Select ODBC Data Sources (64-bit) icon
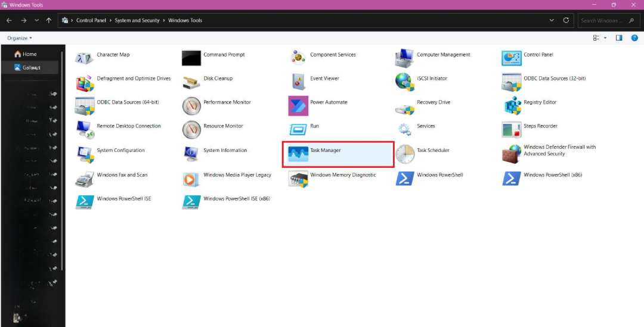 [85, 106]
